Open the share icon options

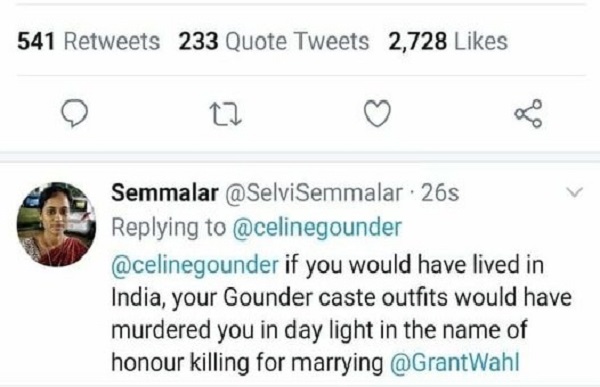(x=528, y=113)
